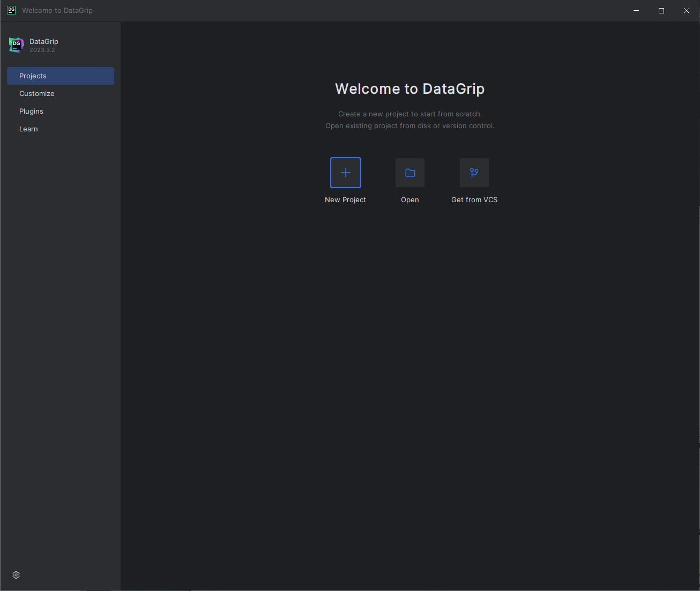
Task: Maximize the DataGrip window
Action: tap(661, 11)
